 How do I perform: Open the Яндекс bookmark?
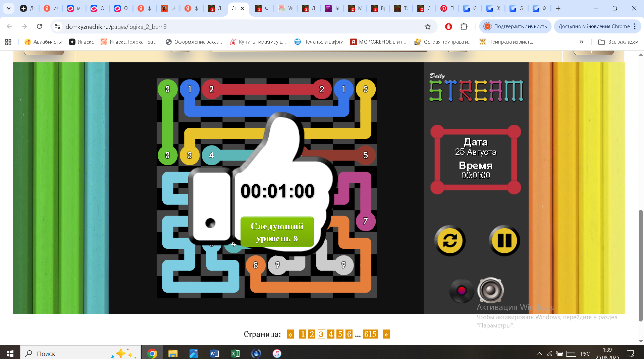pyautogui.click(x=81, y=42)
